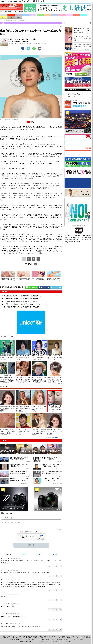The height and width of the screenshot is (644, 93).
Task: Click the ニックネーム(任意) nickname field
Action: click(31, 518)
